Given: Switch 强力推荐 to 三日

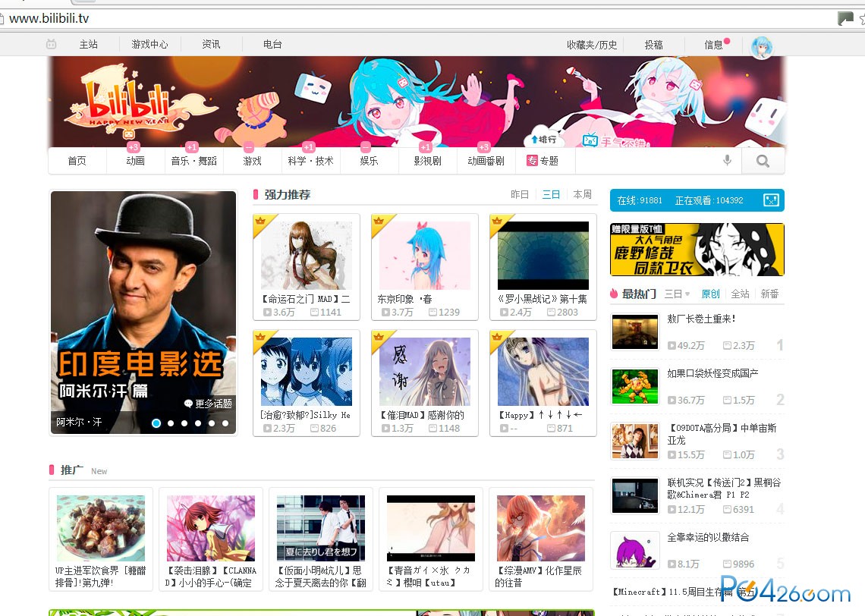Looking at the screenshot, I should [x=551, y=195].
